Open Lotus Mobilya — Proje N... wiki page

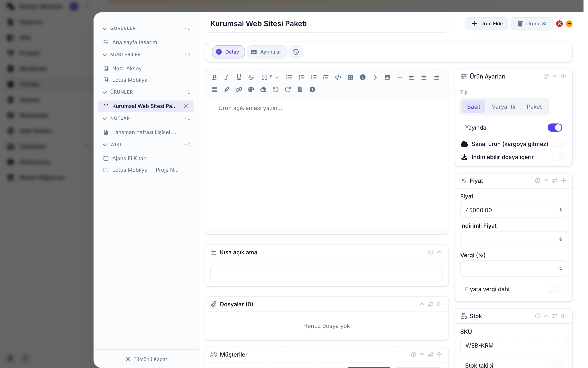point(146,170)
